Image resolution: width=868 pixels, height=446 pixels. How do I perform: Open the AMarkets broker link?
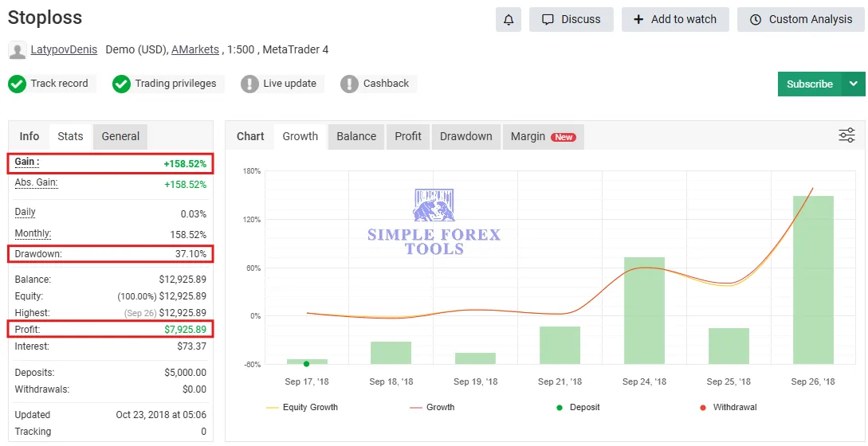coord(194,49)
